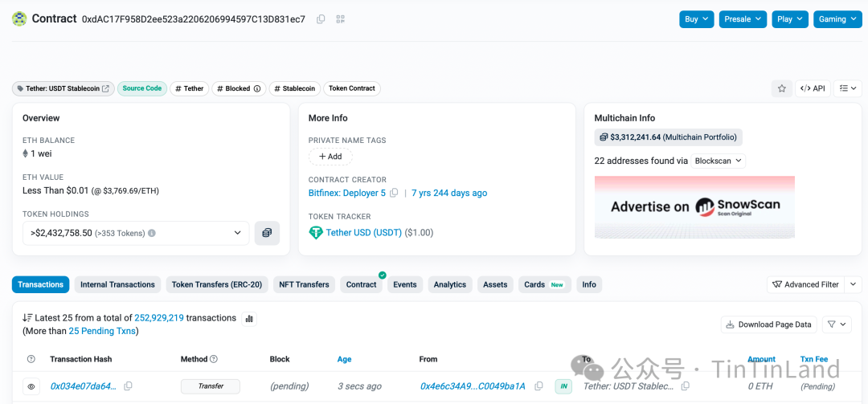Expand the Advanced Filter dropdown arrow

[x=853, y=284]
